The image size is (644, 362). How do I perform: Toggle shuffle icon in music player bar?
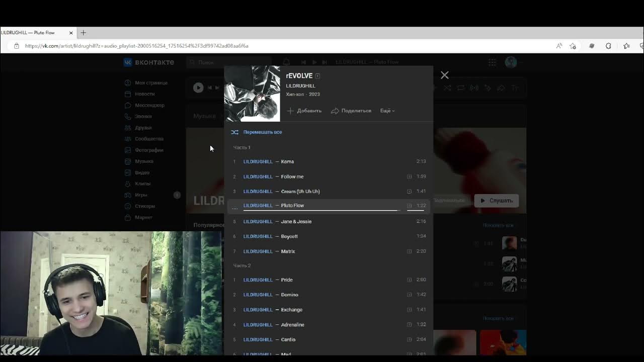pos(447,87)
